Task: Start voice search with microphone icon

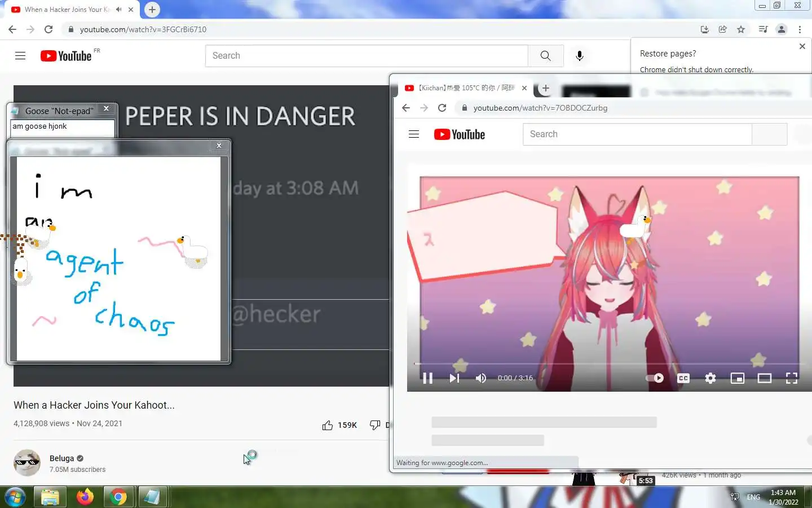Action: click(x=580, y=56)
